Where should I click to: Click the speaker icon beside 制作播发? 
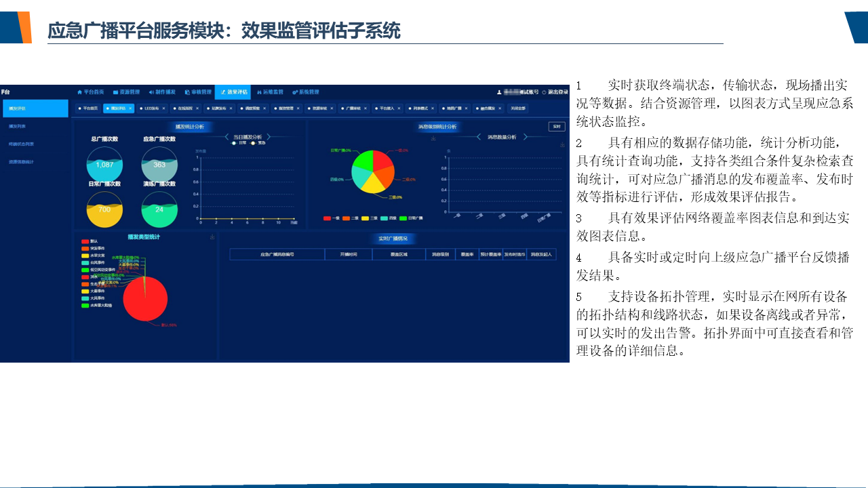151,92
